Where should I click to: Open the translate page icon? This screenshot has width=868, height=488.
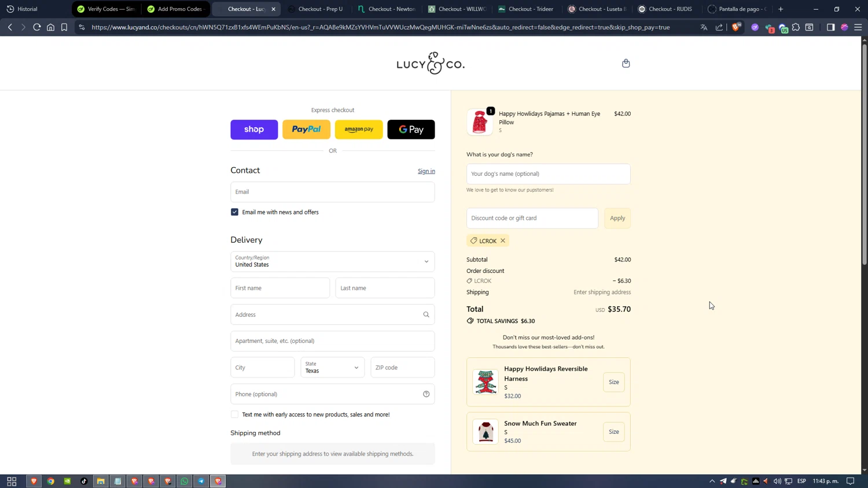pos(704,27)
